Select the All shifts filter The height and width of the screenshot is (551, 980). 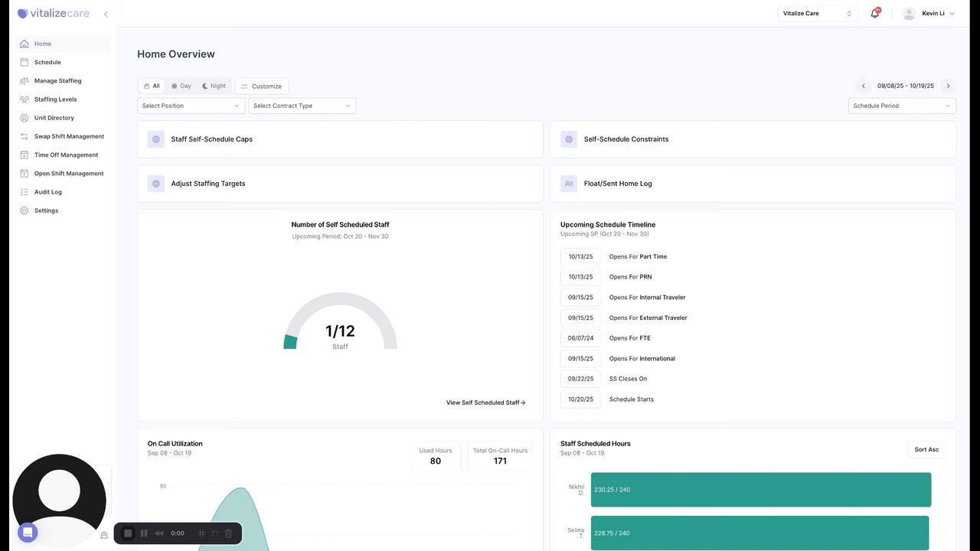152,86
